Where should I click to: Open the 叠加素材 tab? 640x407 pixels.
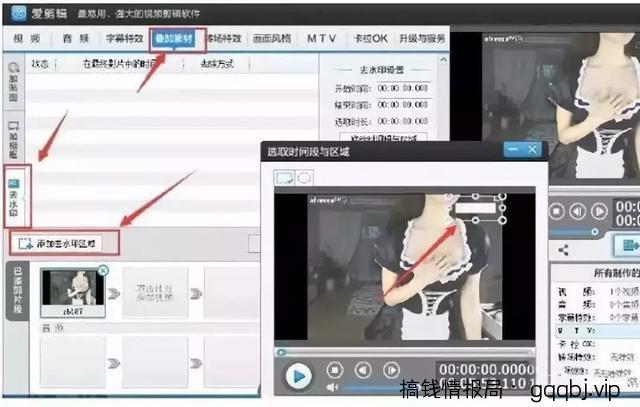tap(174, 39)
